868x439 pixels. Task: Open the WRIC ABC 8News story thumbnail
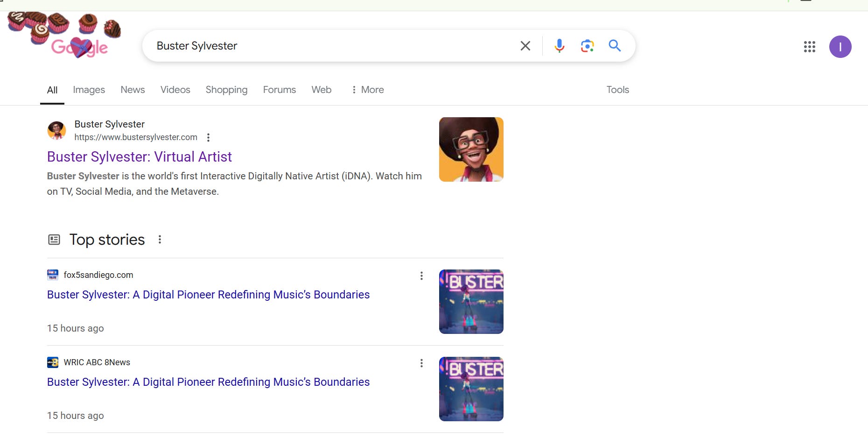tap(471, 389)
